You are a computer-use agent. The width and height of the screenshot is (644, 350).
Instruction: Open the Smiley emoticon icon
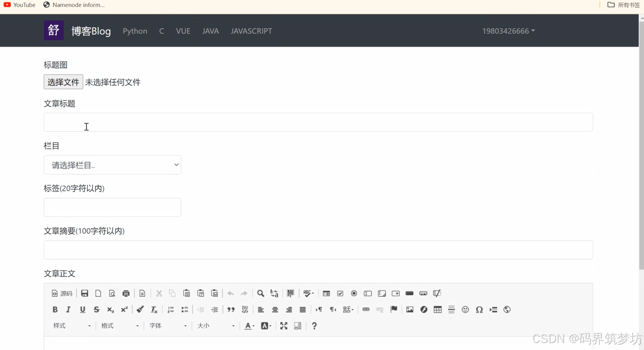pyautogui.click(x=465, y=310)
